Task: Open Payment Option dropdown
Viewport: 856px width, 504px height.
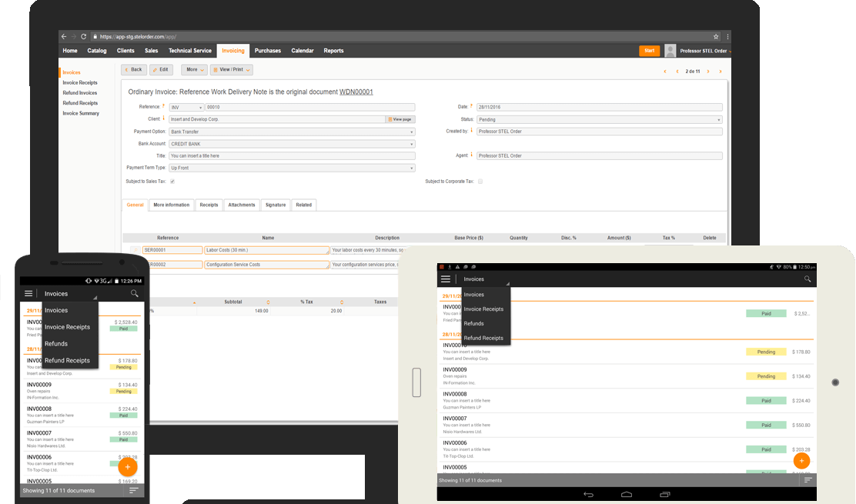Action: click(292, 132)
